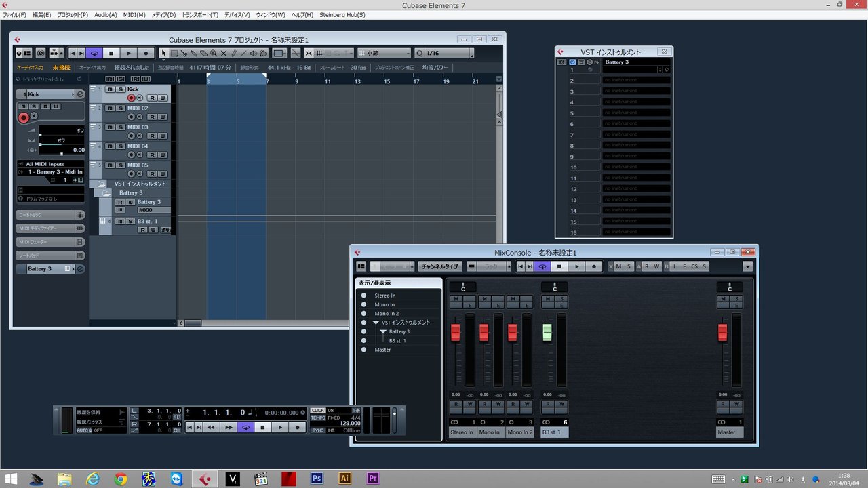Select the Glue tool in project toolbar
Viewport: 868px width, 488px height.
193,53
